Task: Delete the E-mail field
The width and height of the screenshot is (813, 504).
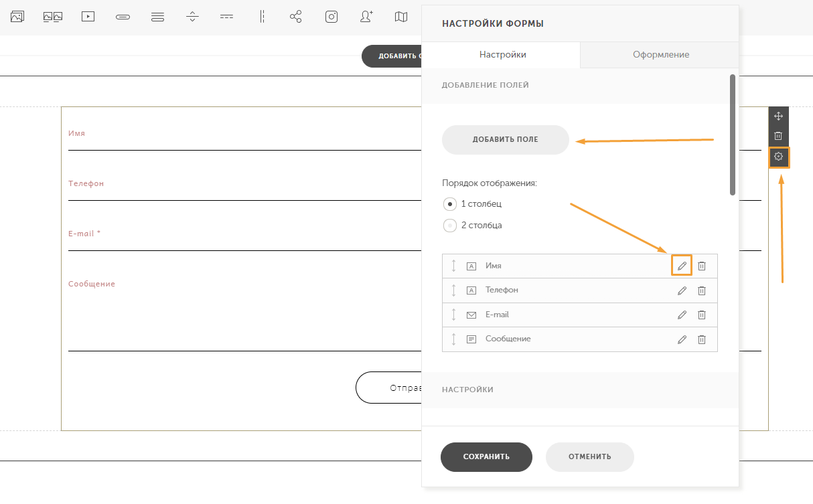Action: pyautogui.click(x=702, y=315)
